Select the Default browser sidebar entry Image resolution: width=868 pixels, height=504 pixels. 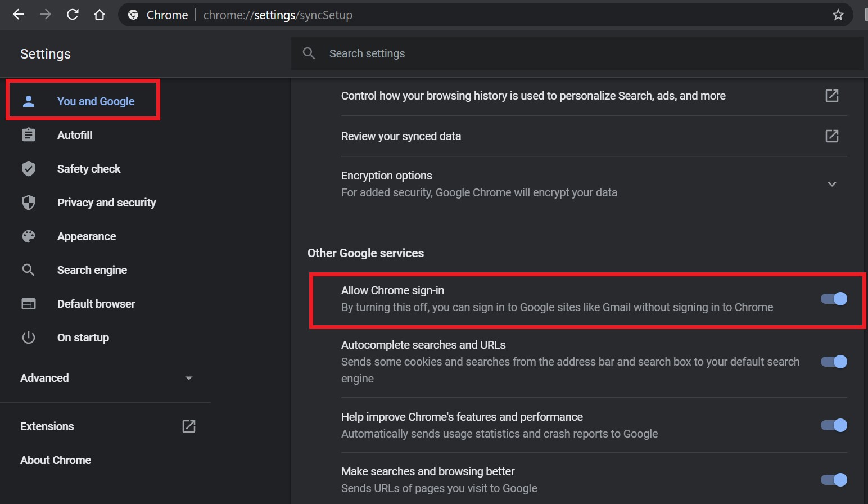coord(96,303)
